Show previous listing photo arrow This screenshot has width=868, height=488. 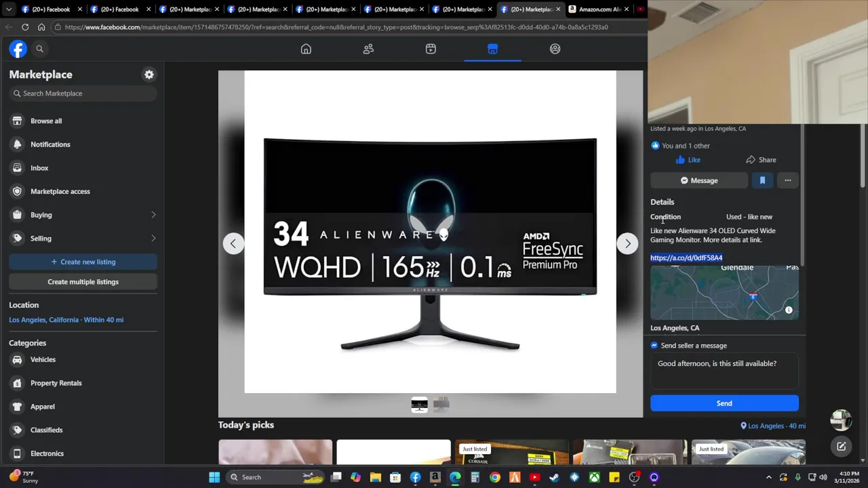(x=233, y=243)
